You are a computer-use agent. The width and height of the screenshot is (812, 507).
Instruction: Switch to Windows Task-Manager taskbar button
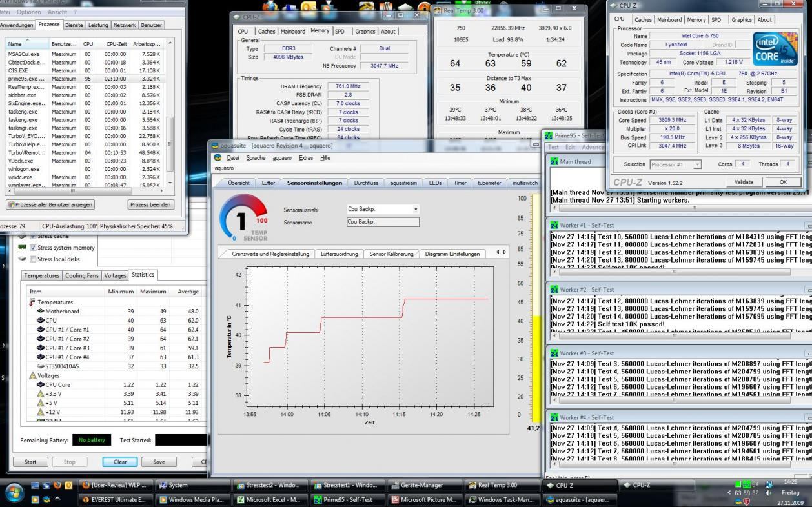(502, 499)
